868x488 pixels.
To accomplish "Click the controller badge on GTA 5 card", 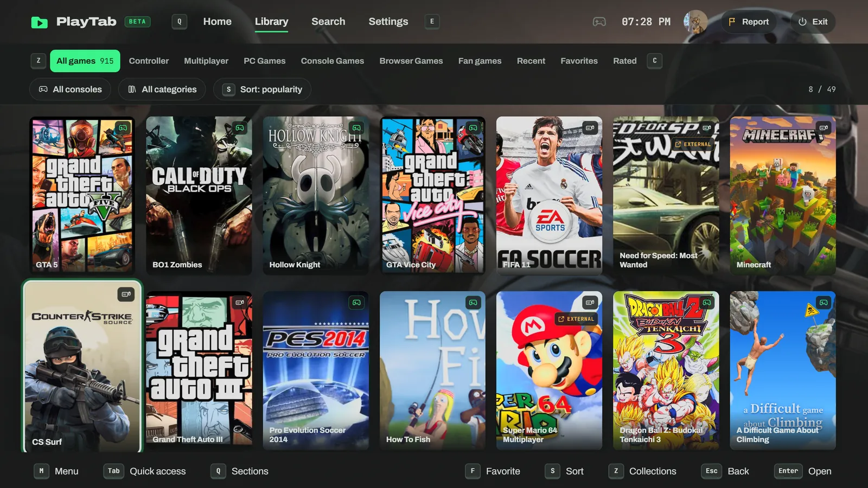I will (x=123, y=128).
